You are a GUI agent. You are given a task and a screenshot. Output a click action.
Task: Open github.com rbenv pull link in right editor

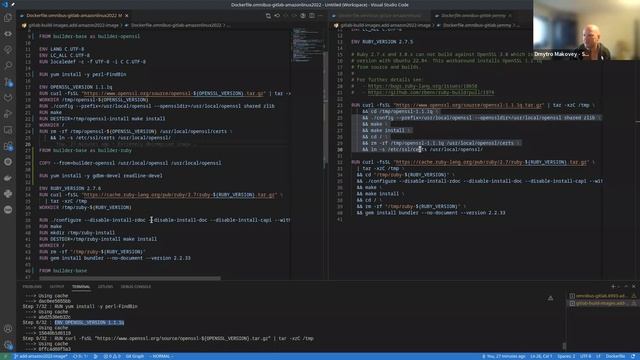point(431,93)
